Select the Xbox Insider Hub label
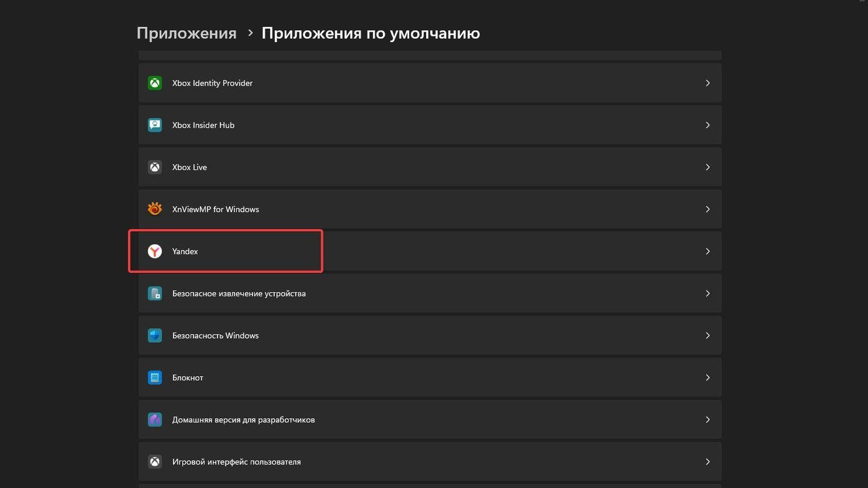The height and width of the screenshot is (488, 868). [x=203, y=125]
